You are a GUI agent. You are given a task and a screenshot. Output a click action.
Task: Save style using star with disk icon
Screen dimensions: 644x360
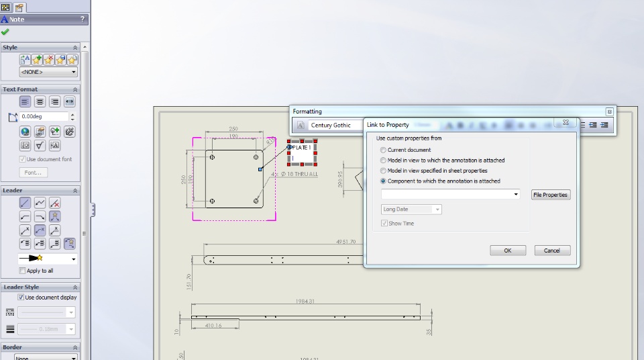point(61,60)
